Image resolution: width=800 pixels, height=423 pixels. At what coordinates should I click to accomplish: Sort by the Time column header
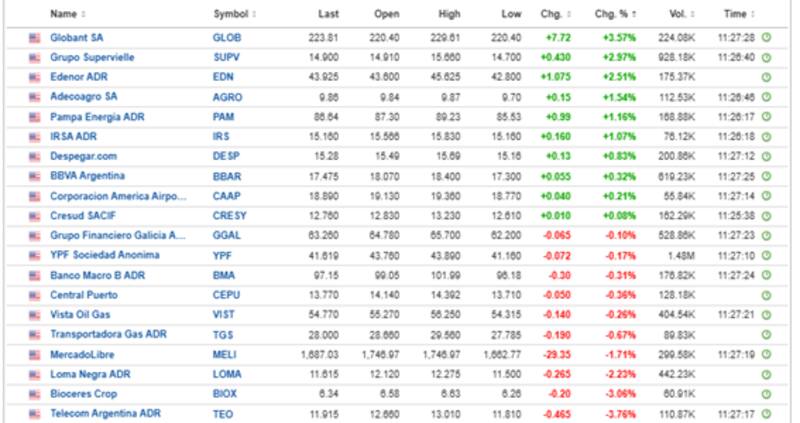(737, 14)
